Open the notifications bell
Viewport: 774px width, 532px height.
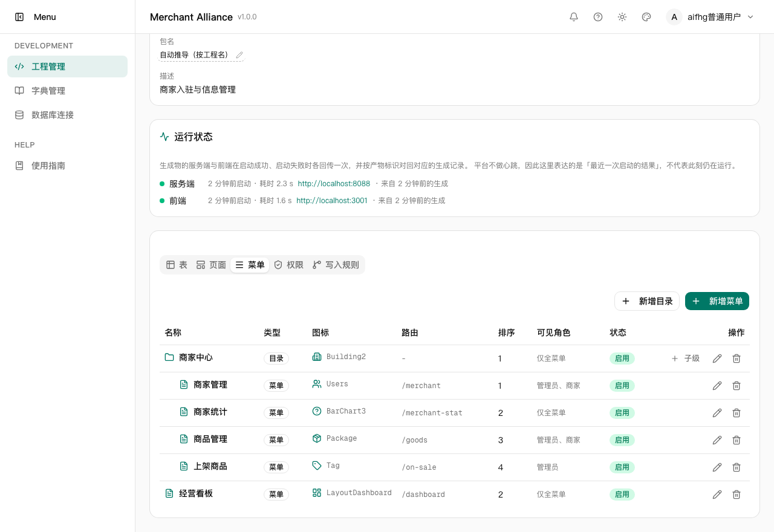pos(574,17)
